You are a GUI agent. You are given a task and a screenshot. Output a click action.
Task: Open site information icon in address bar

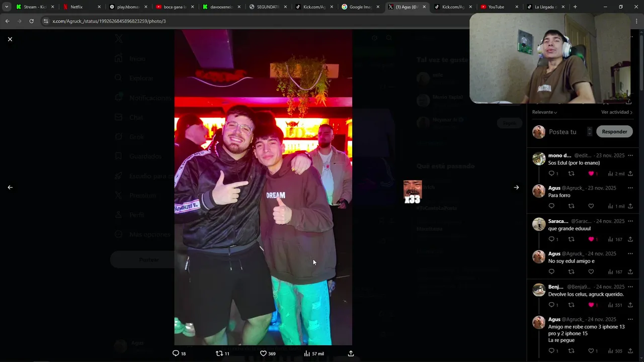[x=46, y=21]
